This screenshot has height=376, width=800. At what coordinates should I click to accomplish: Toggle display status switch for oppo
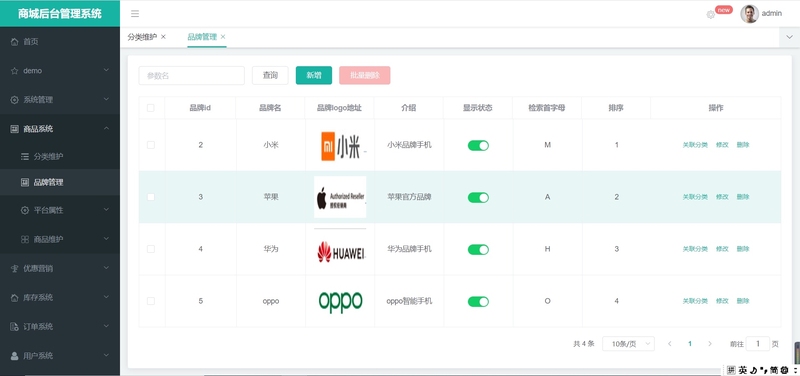click(x=478, y=302)
